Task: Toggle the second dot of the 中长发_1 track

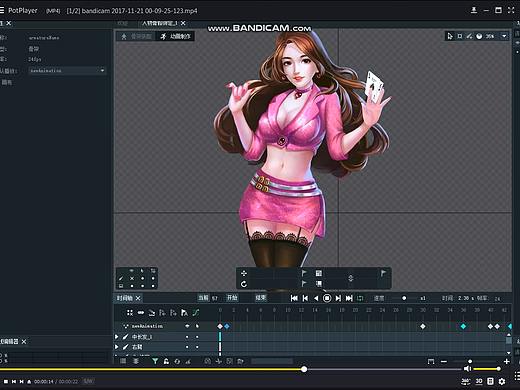Action: click(x=197, y=337)
